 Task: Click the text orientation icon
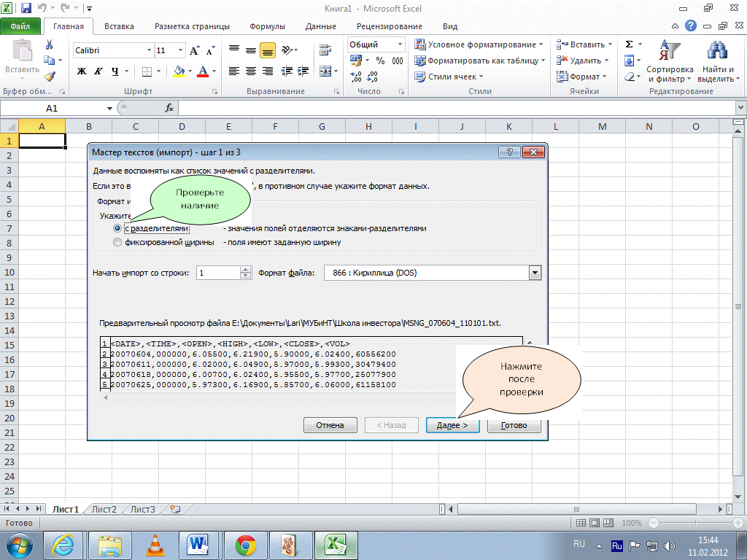tap(287, 50)
